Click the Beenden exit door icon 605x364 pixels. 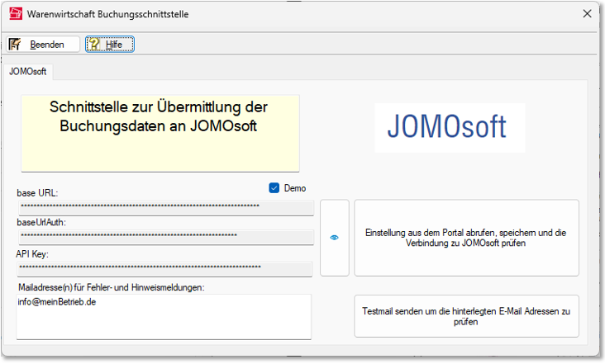click(x=15, y=45)
